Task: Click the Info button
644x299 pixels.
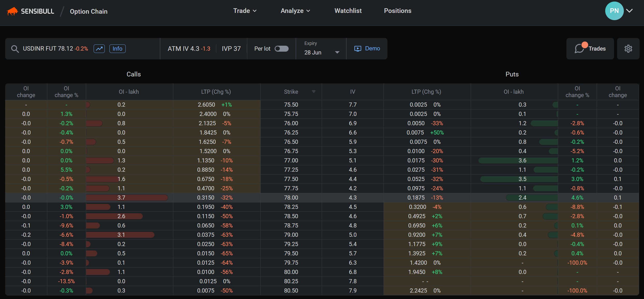Action: tap(117, 49)
